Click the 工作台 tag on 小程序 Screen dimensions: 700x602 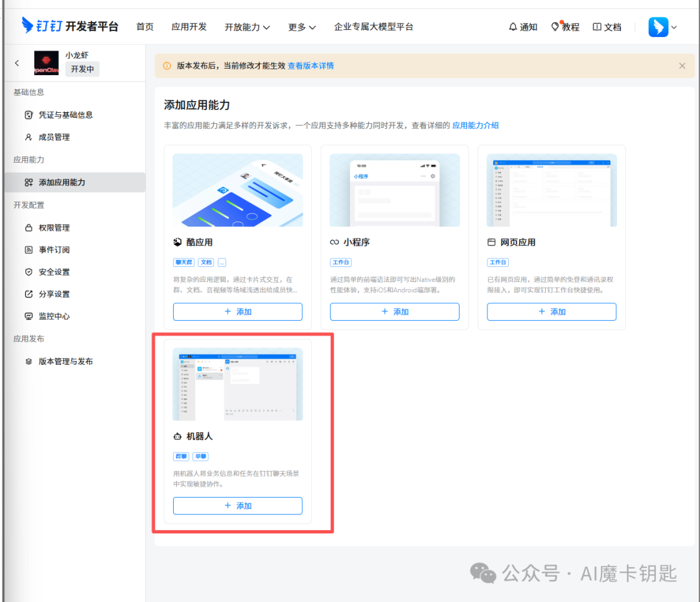[341, 262]
